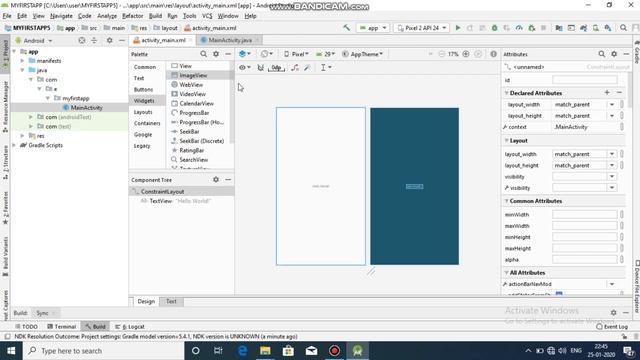This screenshot has width=640, height=360.
Task: Minimize the Palette panel
Action: click(228, 54)
